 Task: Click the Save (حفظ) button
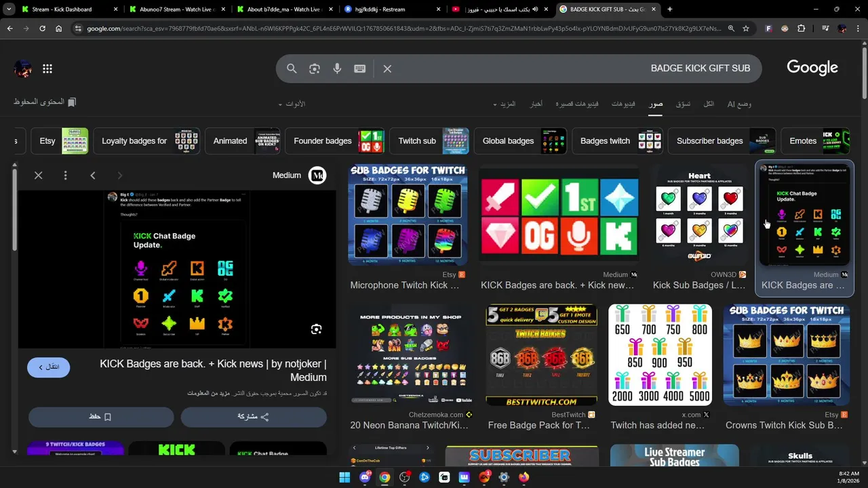pyautogui.click(x=101, y=417)
